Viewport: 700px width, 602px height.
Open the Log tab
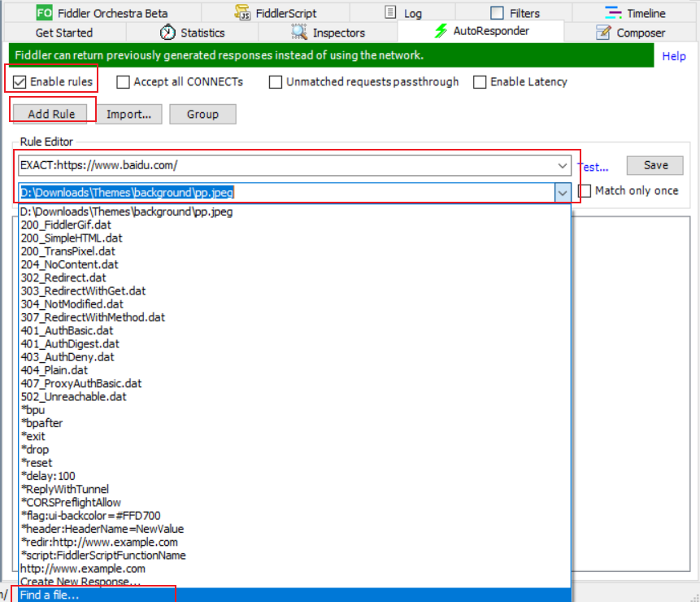[402, 13]
